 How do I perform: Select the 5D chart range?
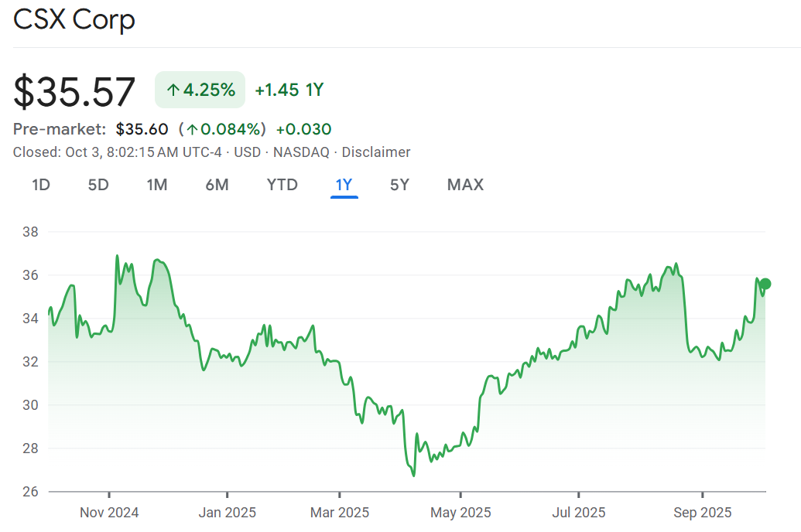[98, 185]
